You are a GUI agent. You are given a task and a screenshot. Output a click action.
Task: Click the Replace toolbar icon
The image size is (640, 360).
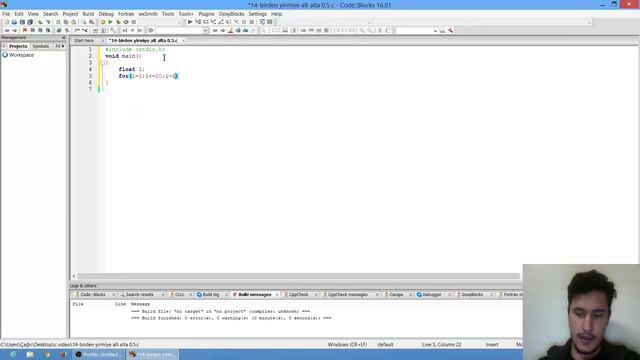(x=91, y=22)
